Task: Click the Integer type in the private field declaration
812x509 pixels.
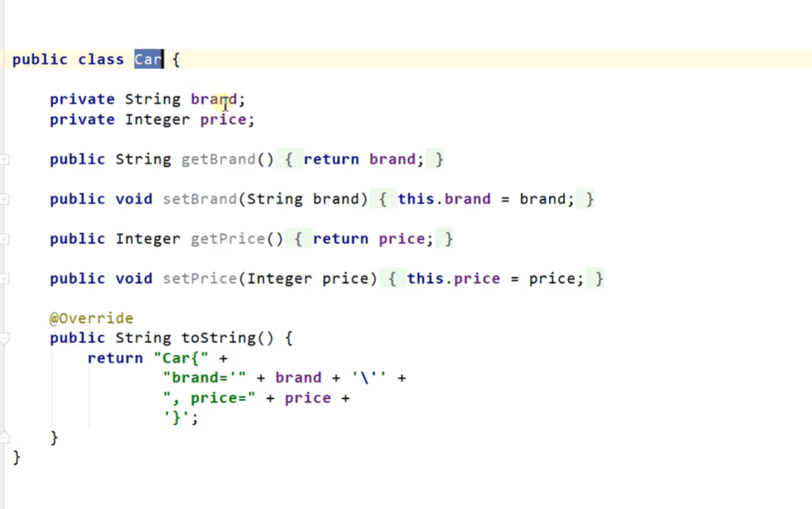Action: coord(157,120)
